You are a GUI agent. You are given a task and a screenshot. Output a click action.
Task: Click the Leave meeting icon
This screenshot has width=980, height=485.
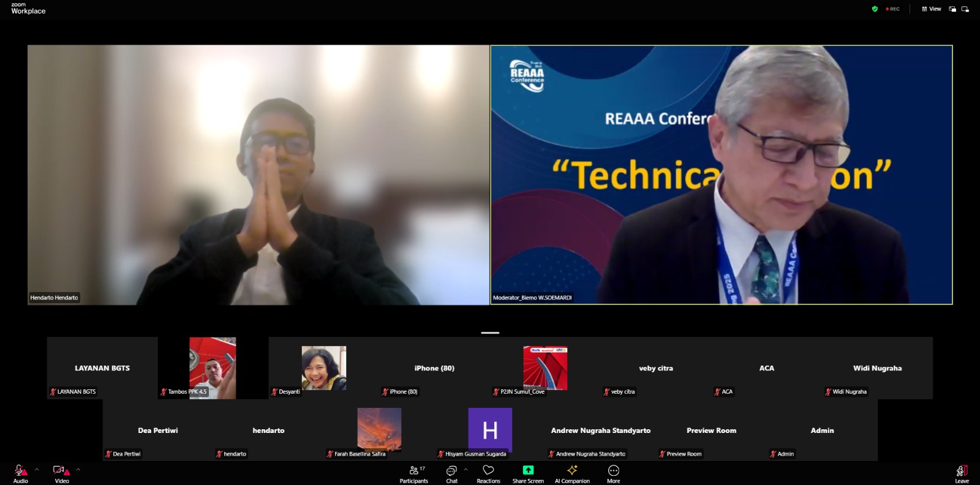962,471
